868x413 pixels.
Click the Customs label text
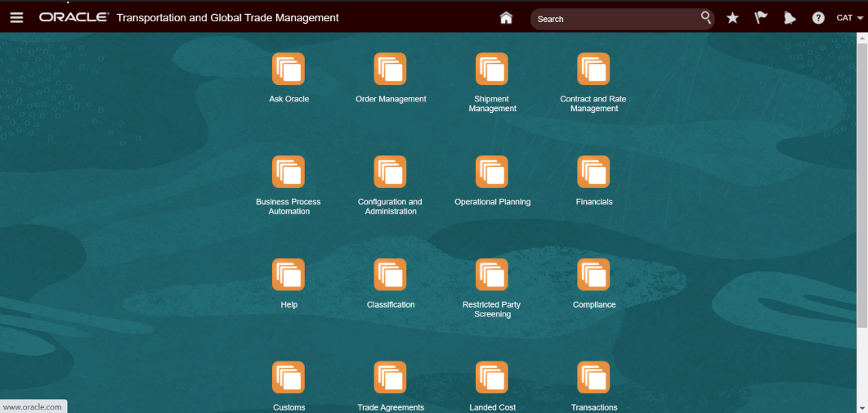pos(289,407)
